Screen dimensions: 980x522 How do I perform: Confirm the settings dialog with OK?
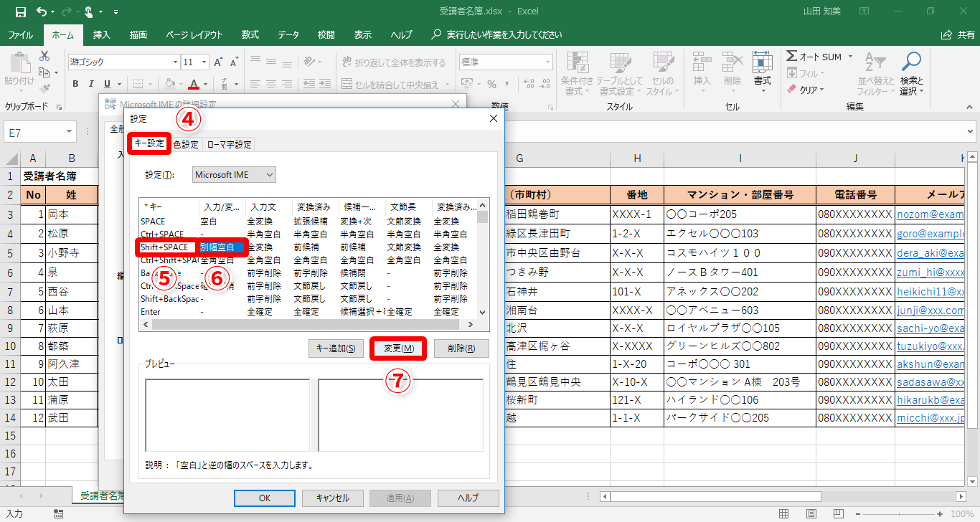(x=265, y=498)
